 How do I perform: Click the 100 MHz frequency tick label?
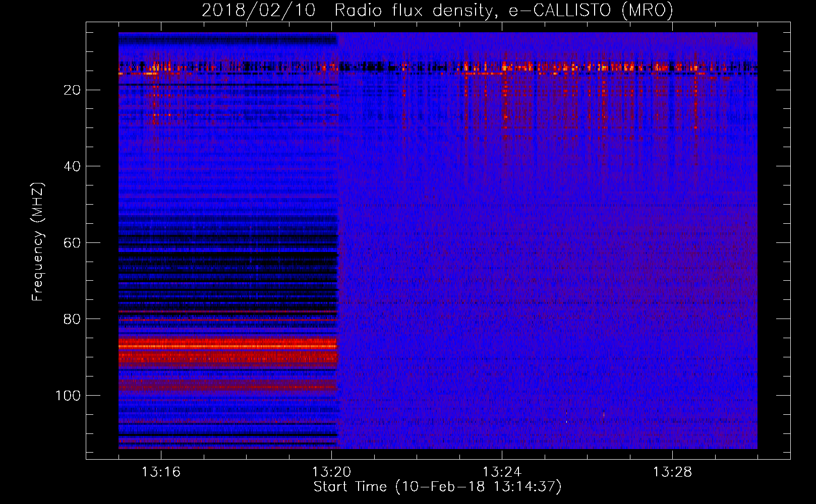tap(68, 396)
